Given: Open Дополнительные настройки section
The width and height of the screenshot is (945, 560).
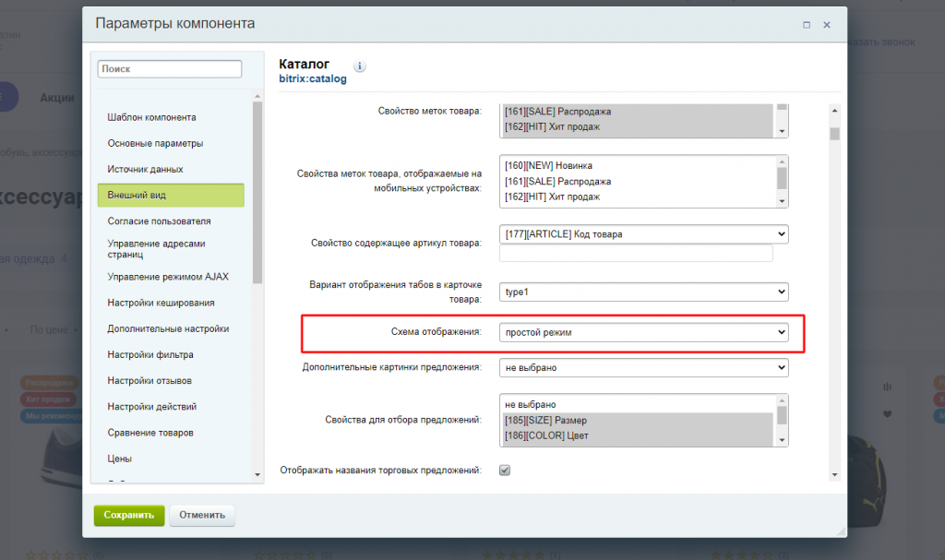Looking at the screenshot, I should point(168,328).
